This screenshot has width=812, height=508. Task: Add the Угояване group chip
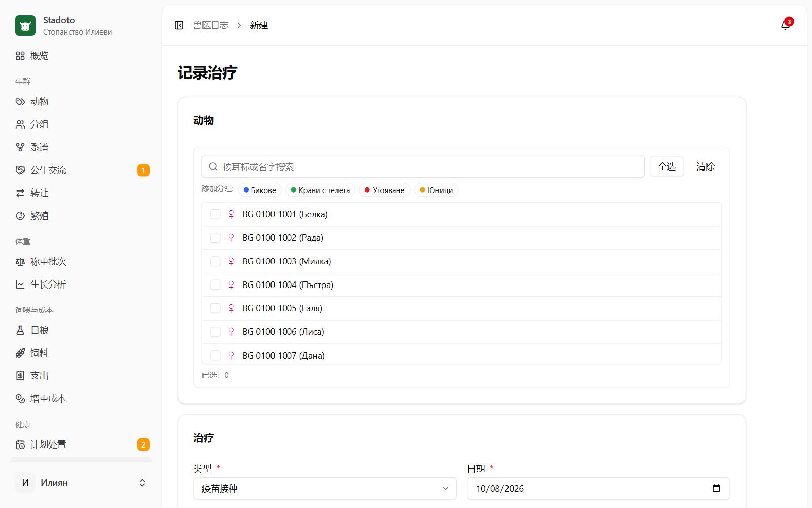coord(385,190)
